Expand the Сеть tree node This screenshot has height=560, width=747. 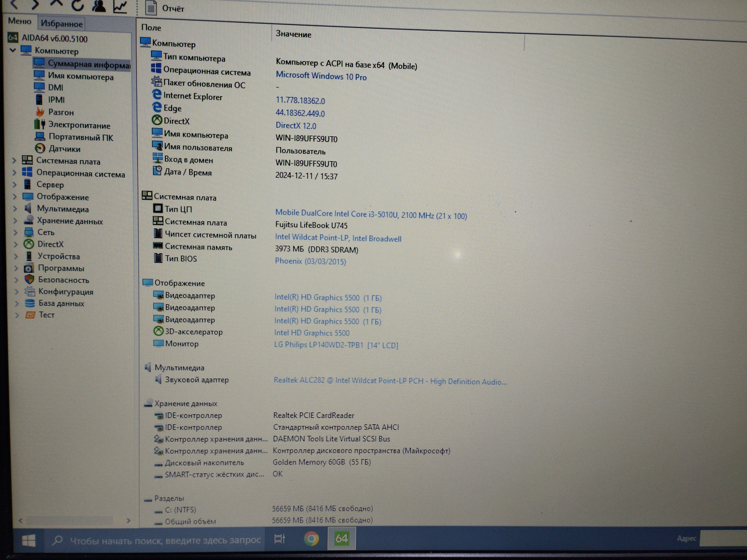click(x=16, y=233)
